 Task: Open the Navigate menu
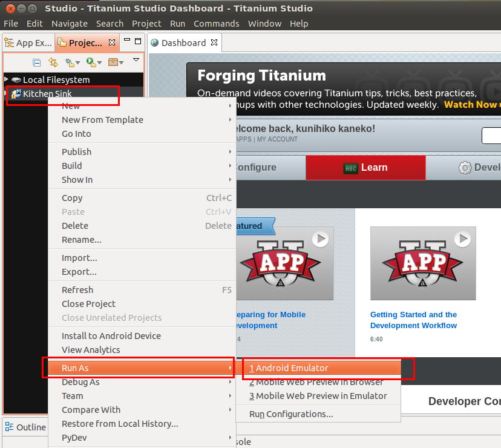[x=70, y=24]
